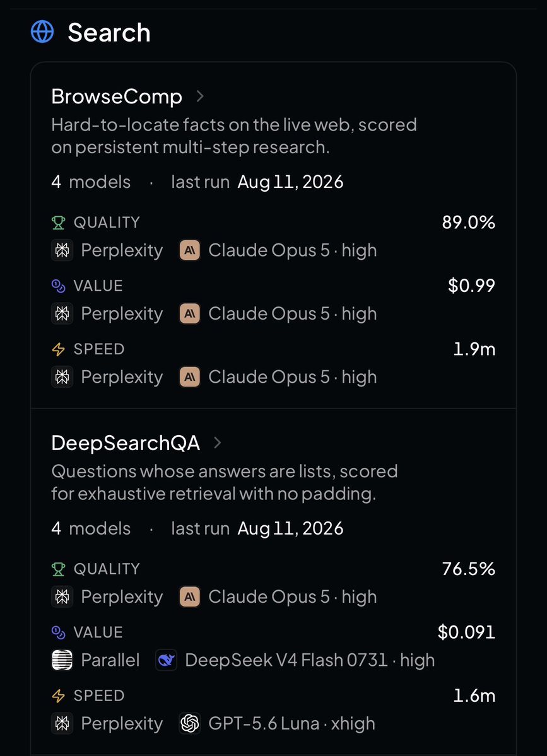Click the BrowseComp Speed lightning icon
The width and height of the screenshot is (547, 756).
click(59, 349)
